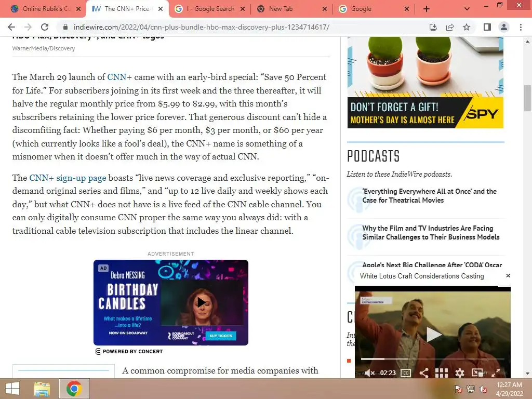Open video playlist grid view
The width and height of the screenshot is (532, 399).
442,373
